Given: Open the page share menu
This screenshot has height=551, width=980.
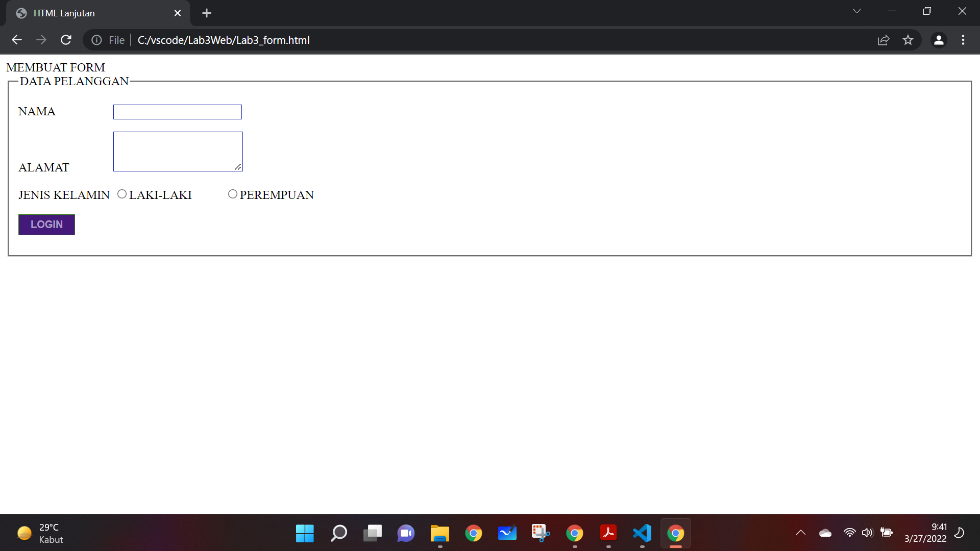Looking at the screenshot, I should click(884, 40).
